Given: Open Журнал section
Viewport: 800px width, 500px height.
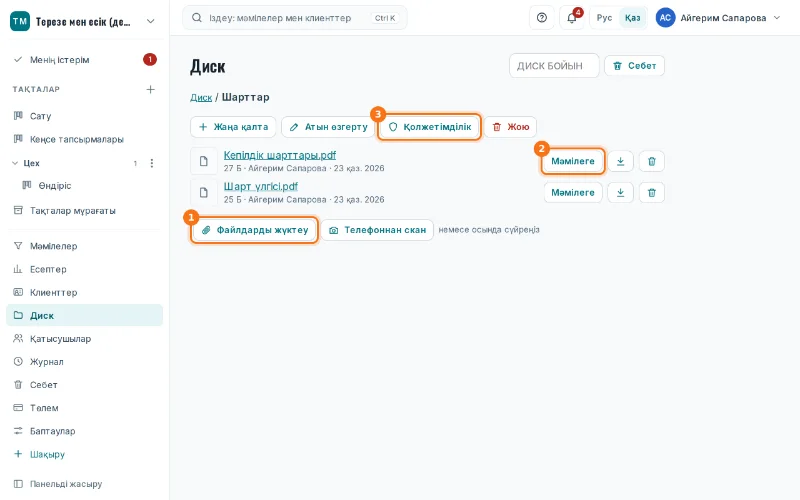Looking at the screenshot, I should [x=84, y=362].
